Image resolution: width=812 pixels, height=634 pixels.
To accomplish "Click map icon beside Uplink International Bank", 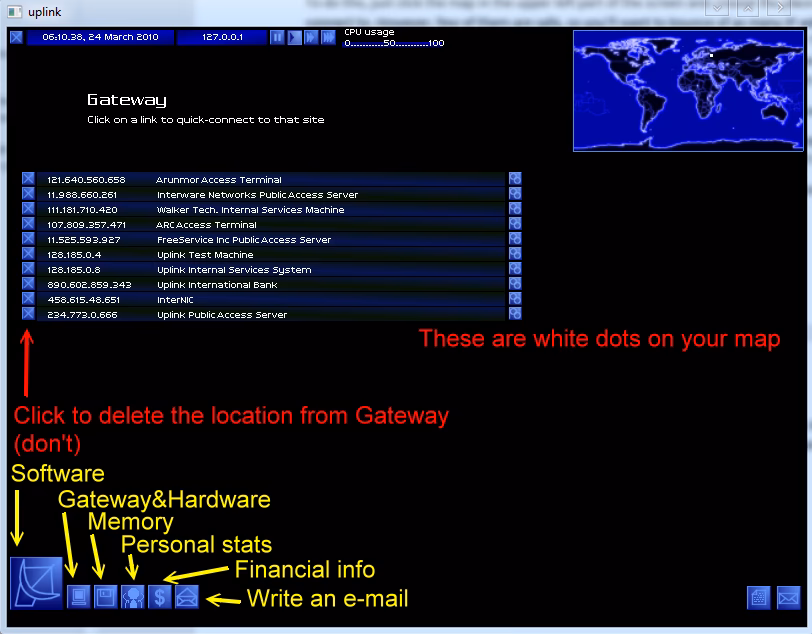I will coord(515,284).
